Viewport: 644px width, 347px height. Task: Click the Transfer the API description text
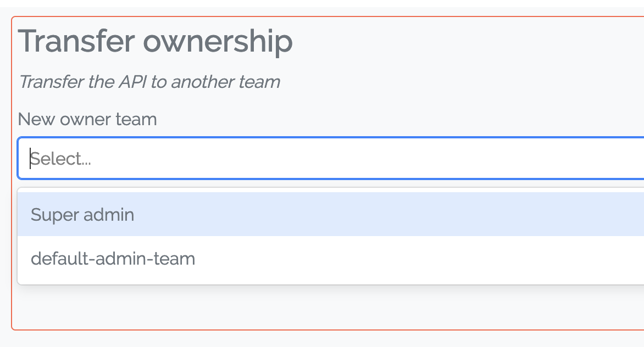click(149, 82)
